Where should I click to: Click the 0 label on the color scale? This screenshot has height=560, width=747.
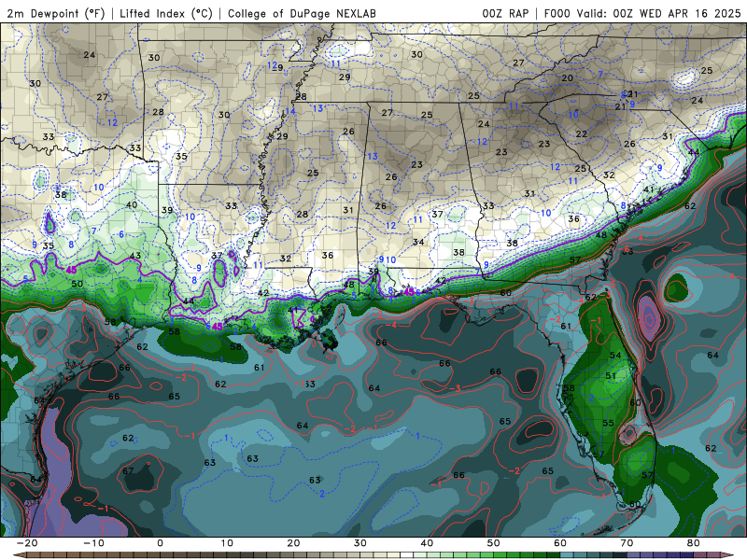[x=160, y=543]
